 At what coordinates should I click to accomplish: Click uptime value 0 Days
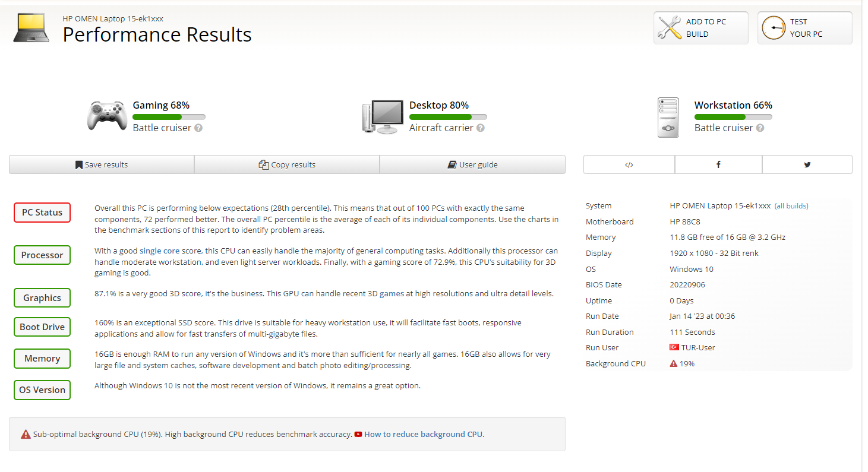[x=683, y=300]
